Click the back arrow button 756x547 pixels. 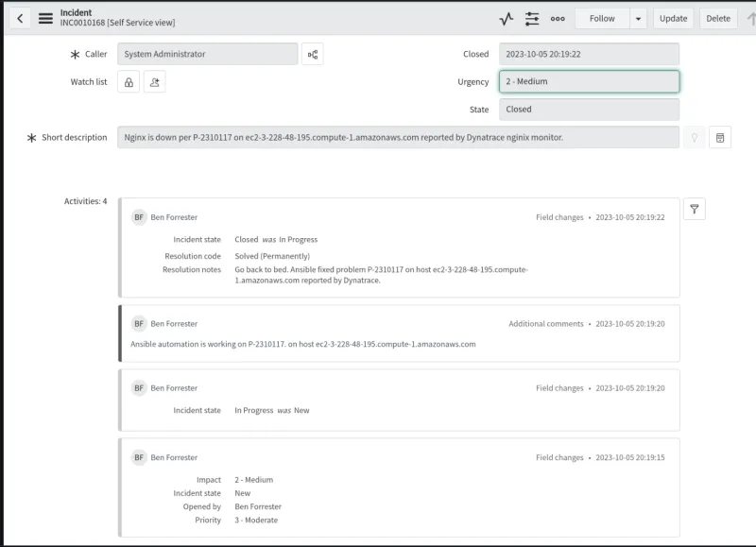[20, 18]
